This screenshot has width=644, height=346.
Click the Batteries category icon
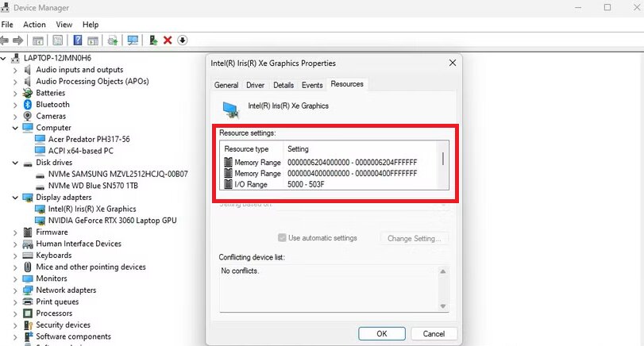coord(28,93)
